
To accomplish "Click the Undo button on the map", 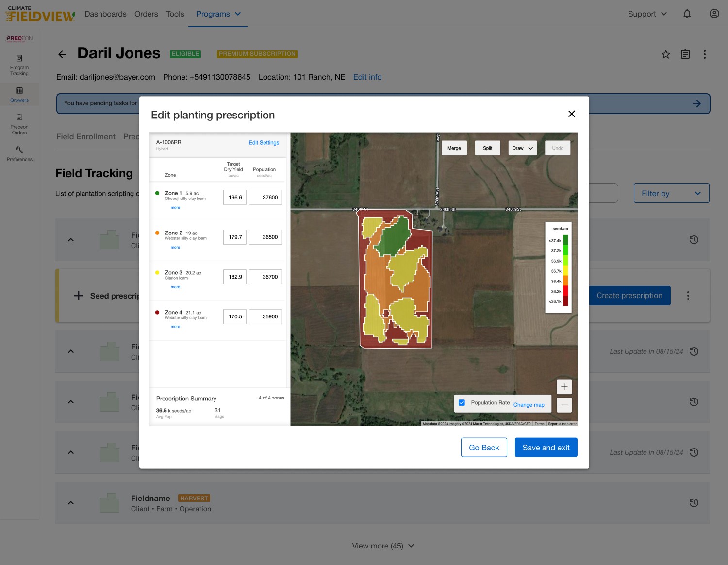I will pyautogui.click(x=558, y=148).
